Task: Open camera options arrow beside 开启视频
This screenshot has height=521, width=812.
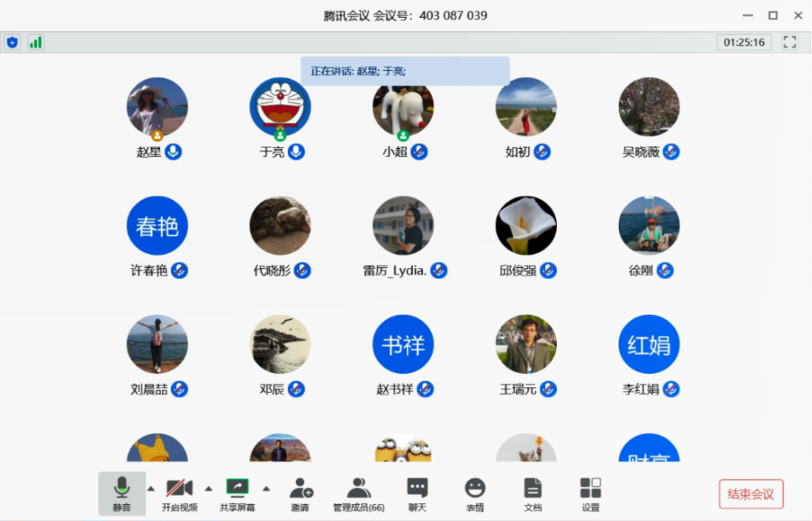Action: (208, 488)
